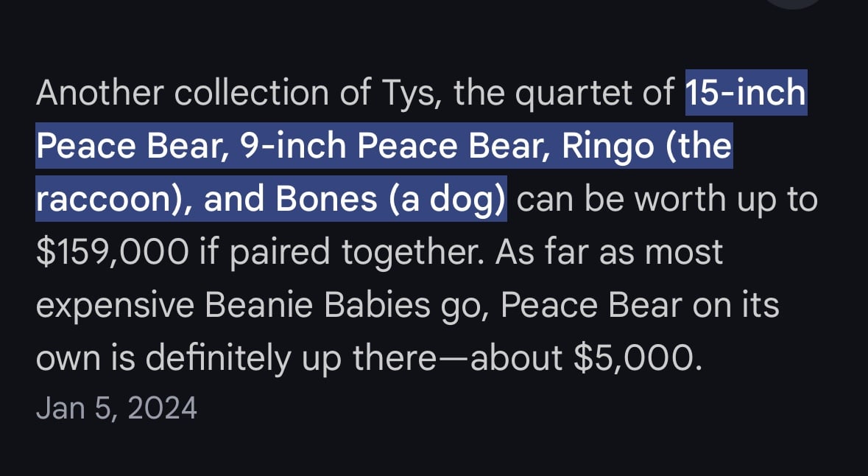Click the text "can be worth up to"
The width and height of the screenshot is (868, 476).
[666, 200]
